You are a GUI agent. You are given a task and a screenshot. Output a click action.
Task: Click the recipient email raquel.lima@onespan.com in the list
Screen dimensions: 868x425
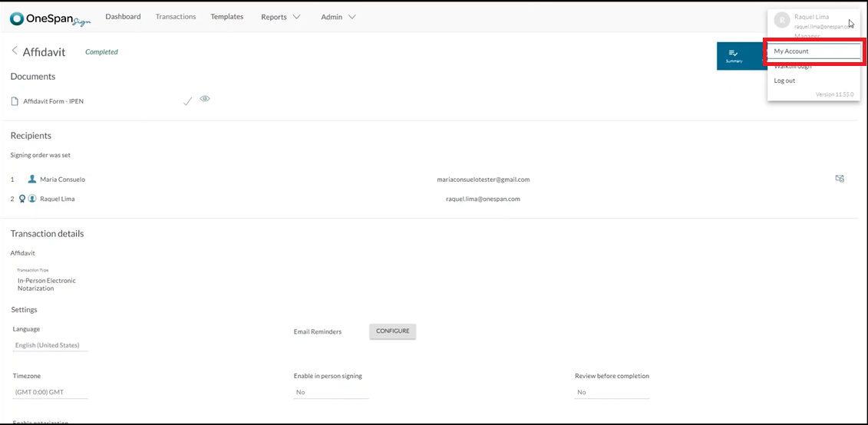coord(483,199)
